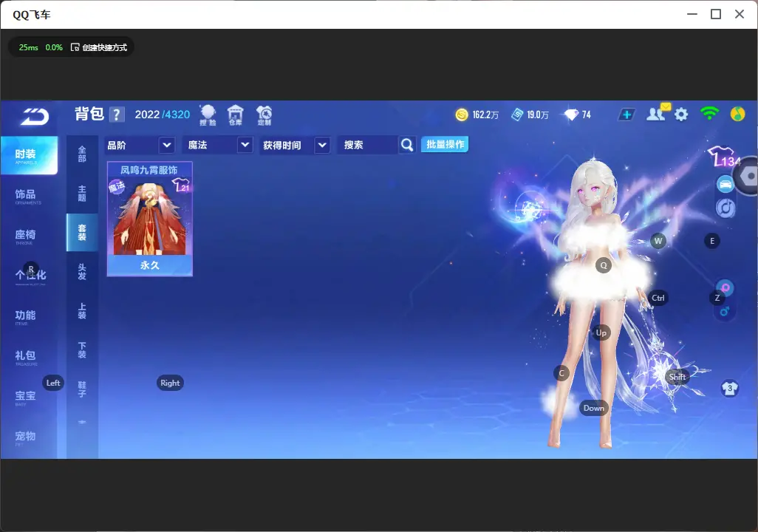Click the 0.0% packet loss readout
758x532 pixels.
54,47
